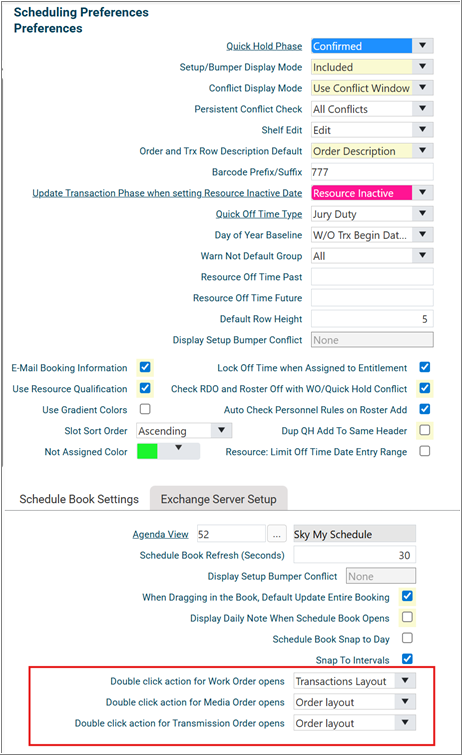The image size is (462, 755).
Task: Toggle Auto Check Personnel Rules on Roster Add
Action: 424,409
